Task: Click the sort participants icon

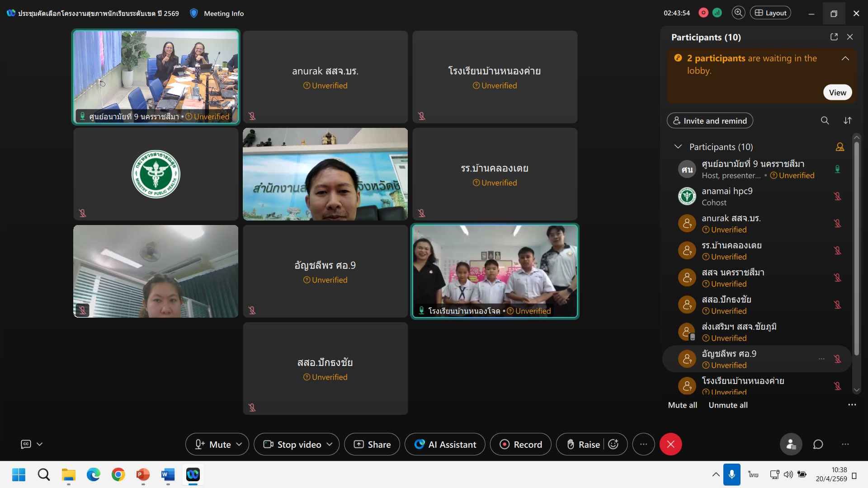Action: tap(847, 121)
